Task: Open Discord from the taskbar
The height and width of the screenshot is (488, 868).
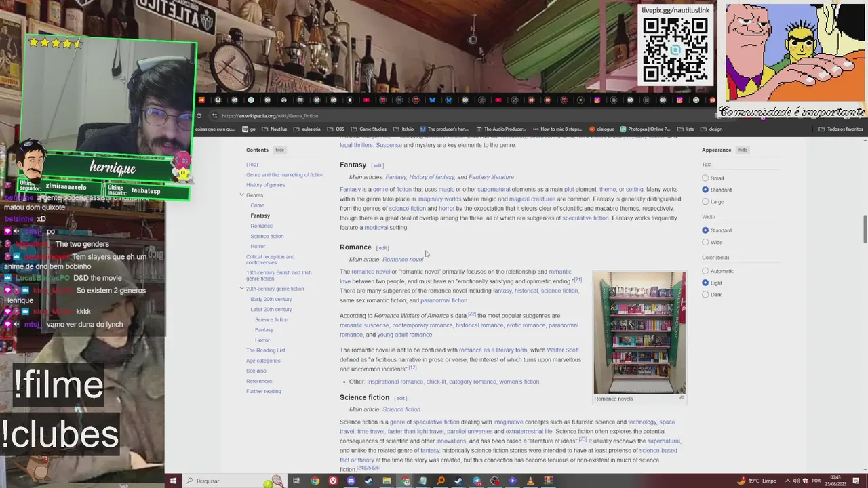Action: [x=351, y=481]
